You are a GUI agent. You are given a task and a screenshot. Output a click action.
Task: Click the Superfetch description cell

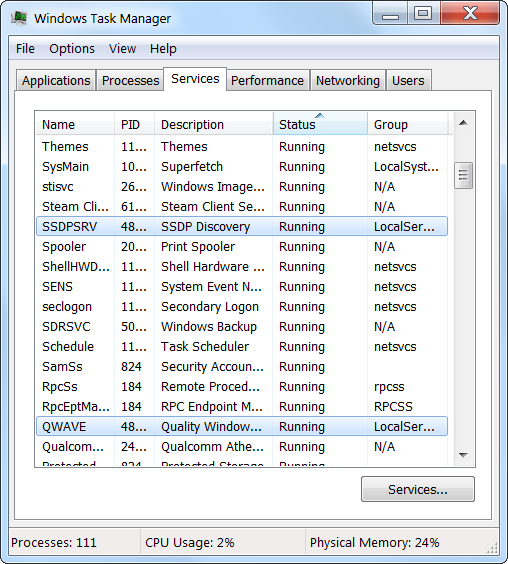coord(192,167)
